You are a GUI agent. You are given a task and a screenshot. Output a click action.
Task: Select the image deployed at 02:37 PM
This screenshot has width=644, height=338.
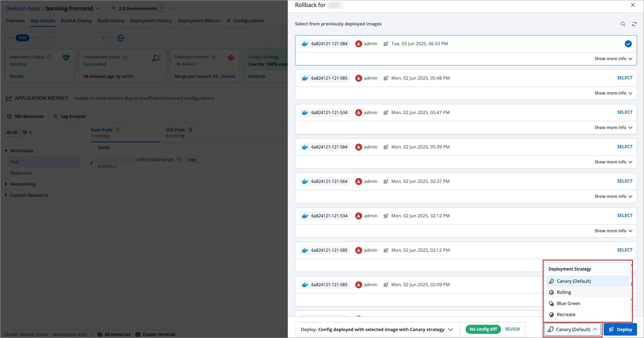(624, 181)
